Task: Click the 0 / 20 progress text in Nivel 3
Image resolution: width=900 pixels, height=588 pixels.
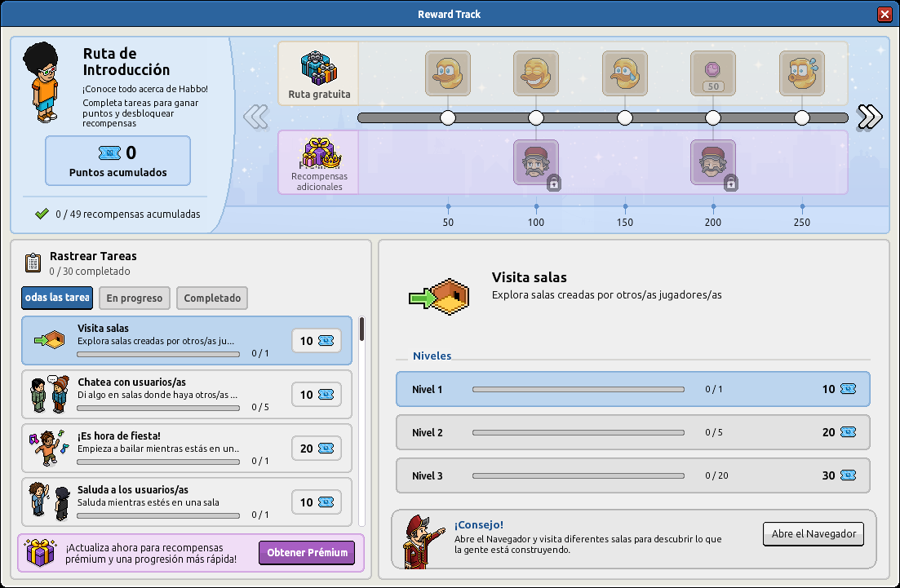Action: 716,475
